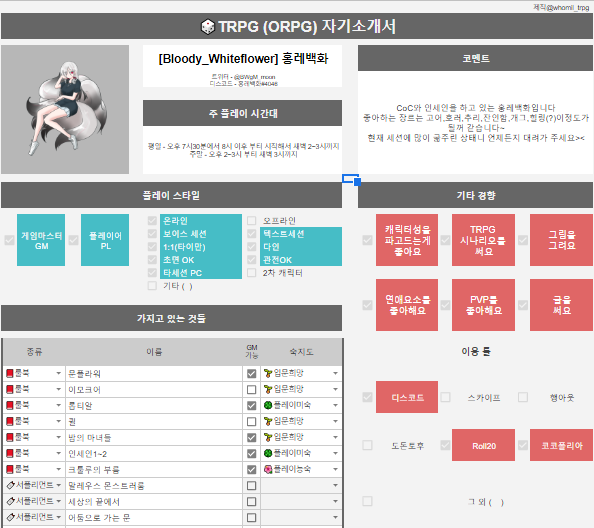Click the red rulebook icon in the 크툴루의 부름 row
Viewport: 594px width, 528px height.
tap(10, 469)
